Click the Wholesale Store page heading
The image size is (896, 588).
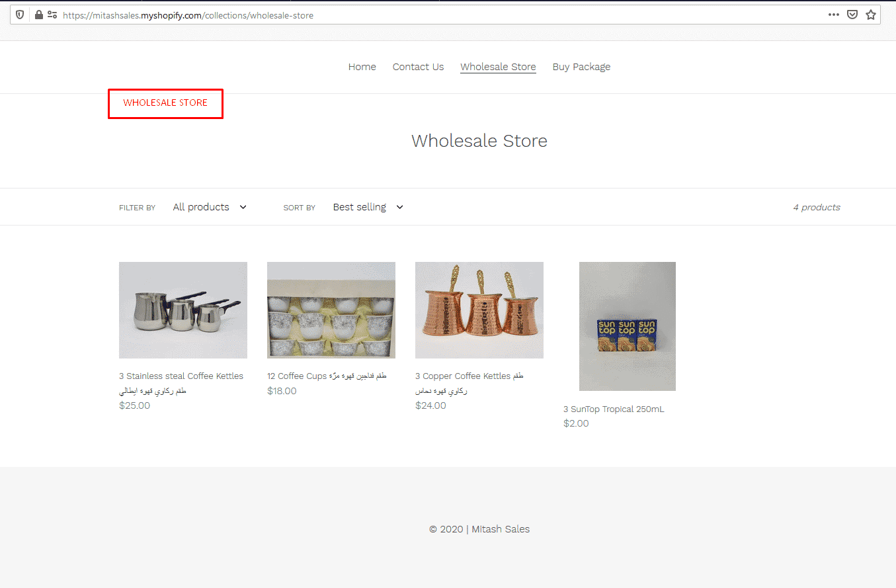coord(479,141)
